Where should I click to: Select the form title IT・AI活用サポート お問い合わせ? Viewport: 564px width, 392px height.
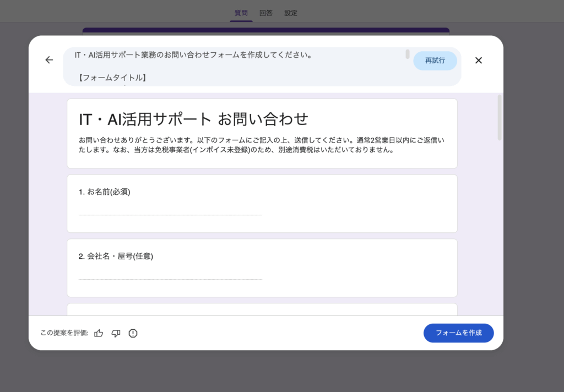coord(193,119)
